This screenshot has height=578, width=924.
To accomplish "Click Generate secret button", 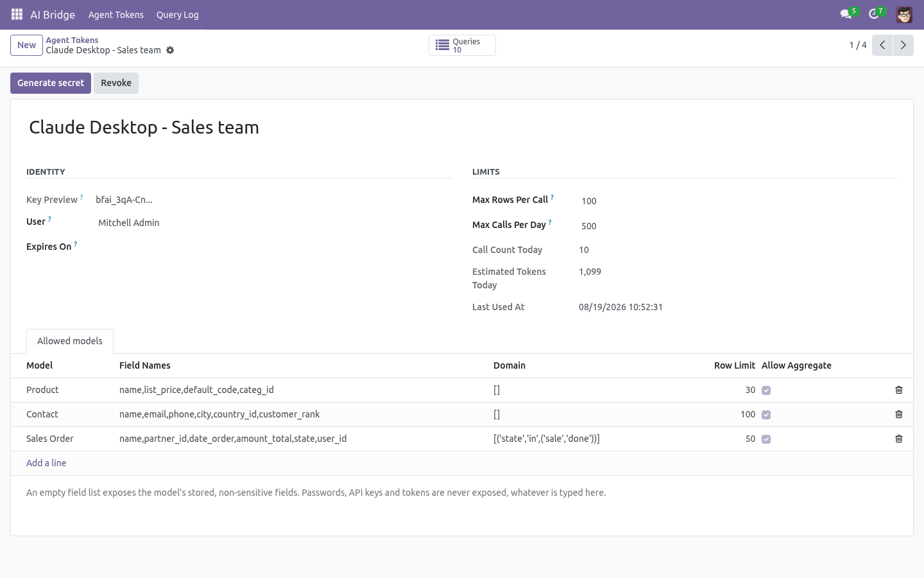I will (x=51, y=83).
